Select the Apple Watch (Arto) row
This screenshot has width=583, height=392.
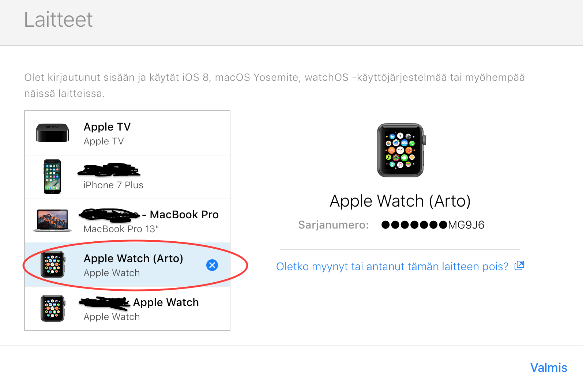coord(127,265)
